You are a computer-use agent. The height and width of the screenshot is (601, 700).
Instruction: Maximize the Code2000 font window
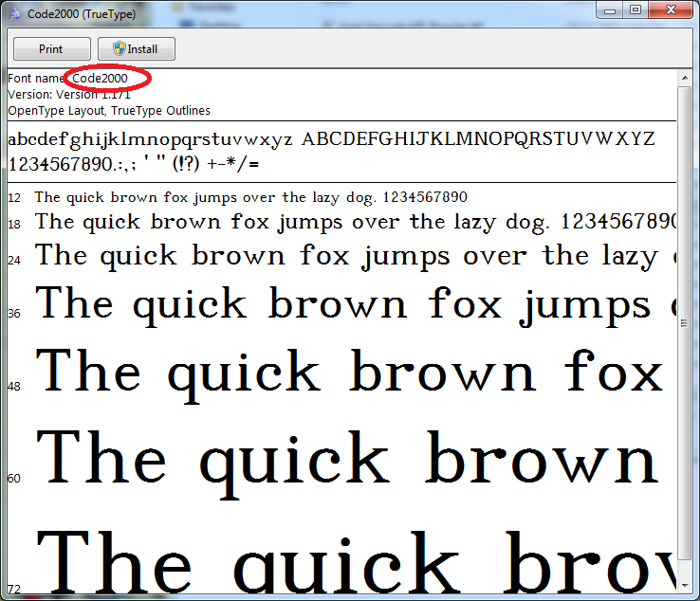(x=636, y=10)
